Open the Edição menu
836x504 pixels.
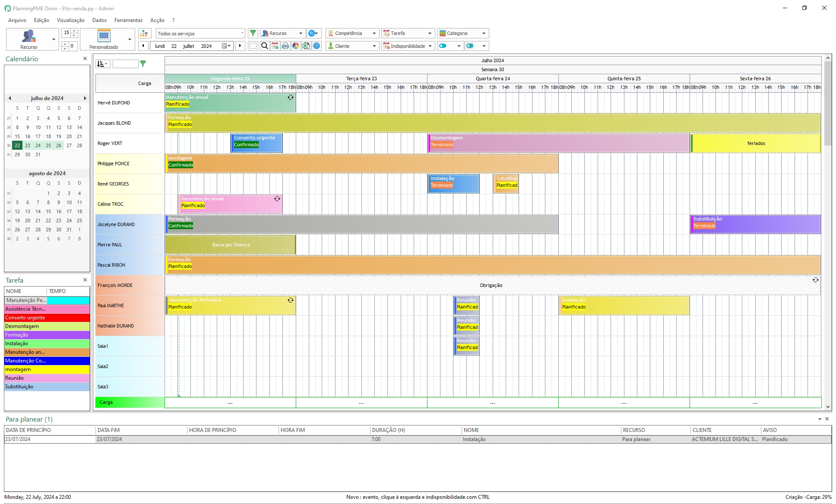point(41,20)
